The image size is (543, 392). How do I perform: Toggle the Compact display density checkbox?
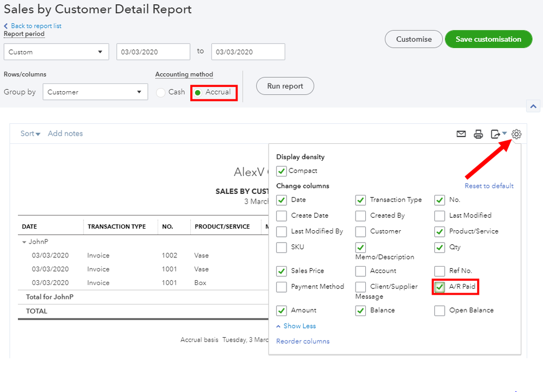282,171
